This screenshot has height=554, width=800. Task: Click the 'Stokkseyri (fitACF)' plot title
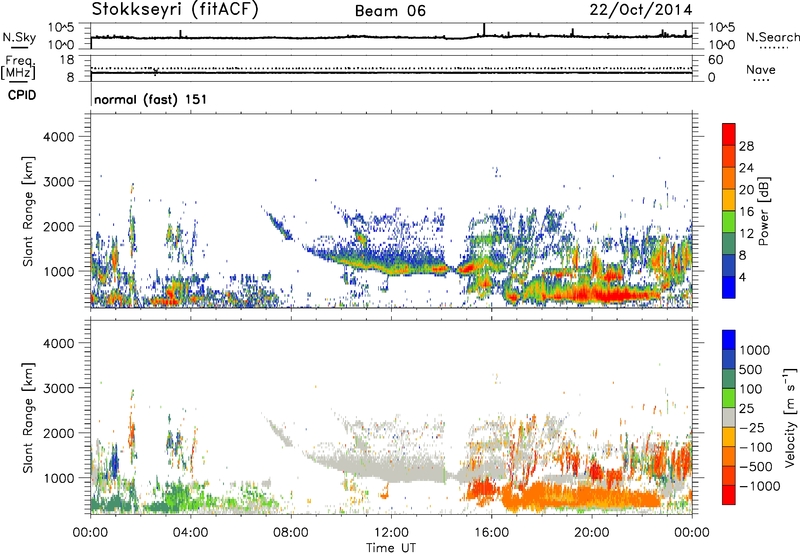coord(175,10)
